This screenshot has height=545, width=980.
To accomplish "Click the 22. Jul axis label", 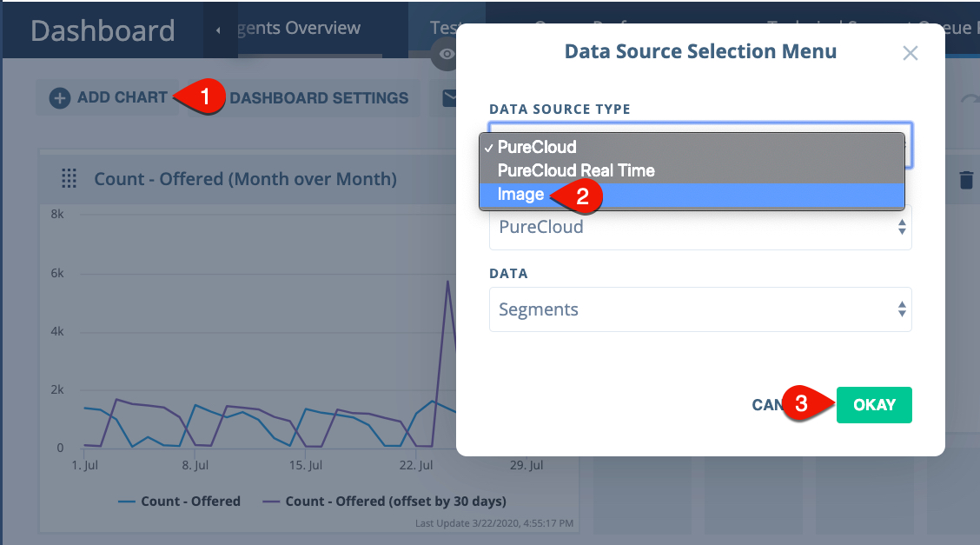I will tap(415, 466).
